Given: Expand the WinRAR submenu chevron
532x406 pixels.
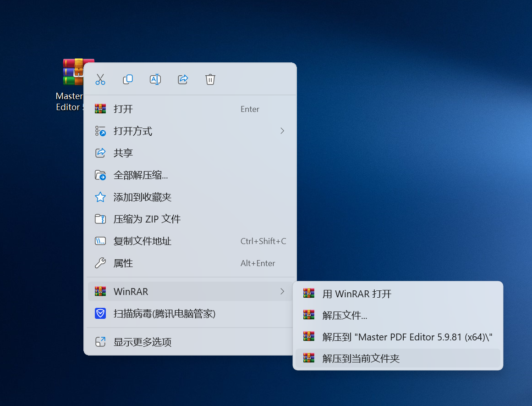Looking at the screenshot, I should point(282,291).
